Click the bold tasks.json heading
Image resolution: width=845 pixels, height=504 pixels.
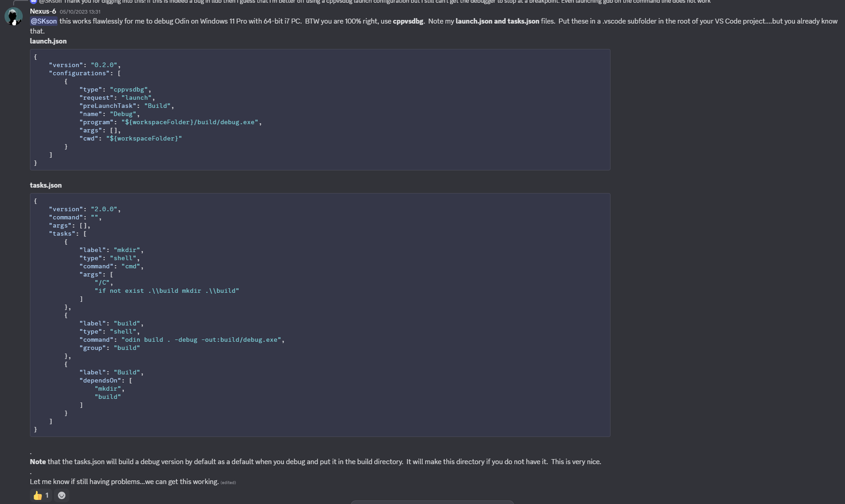tap(46, 185)
